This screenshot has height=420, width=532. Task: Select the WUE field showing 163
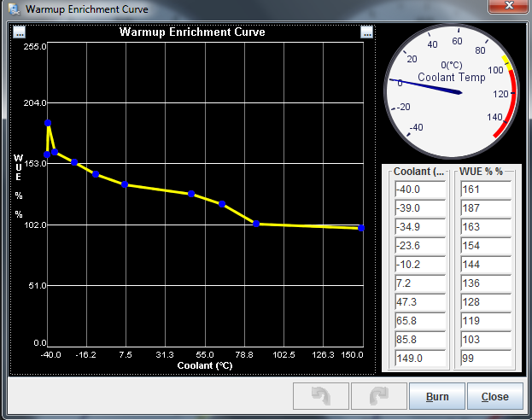click(x=486, y=226)
